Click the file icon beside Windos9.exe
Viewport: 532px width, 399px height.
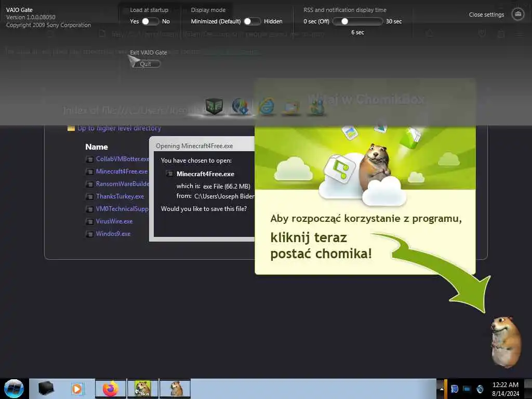point(89,234)
